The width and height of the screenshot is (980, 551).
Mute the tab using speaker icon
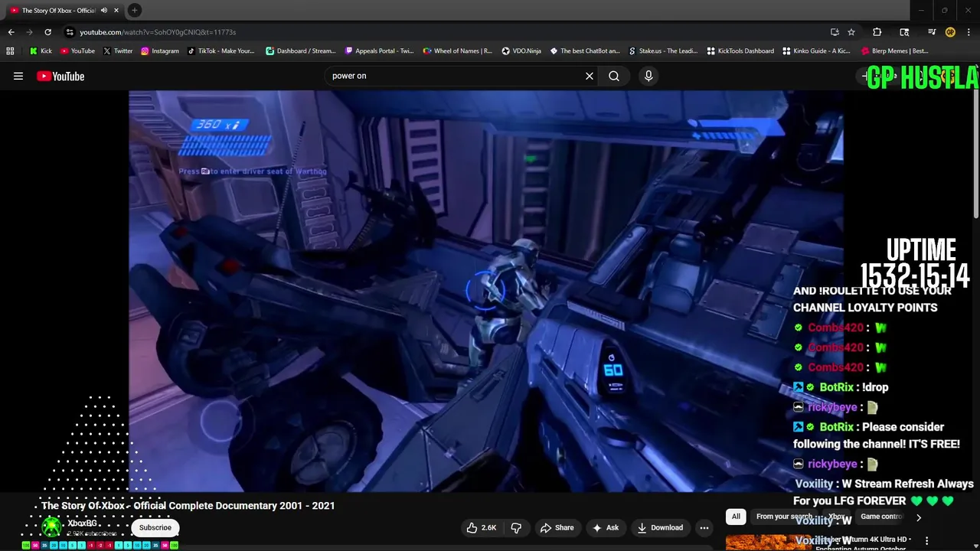click(103, 10)
